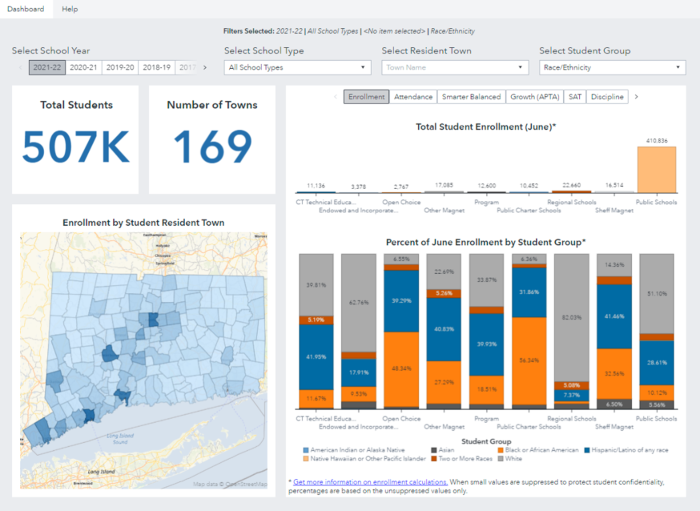This screenshot has width=700, height=511.
Task: Click the right arrow beside school years
Action: click(x=205, y=68)
